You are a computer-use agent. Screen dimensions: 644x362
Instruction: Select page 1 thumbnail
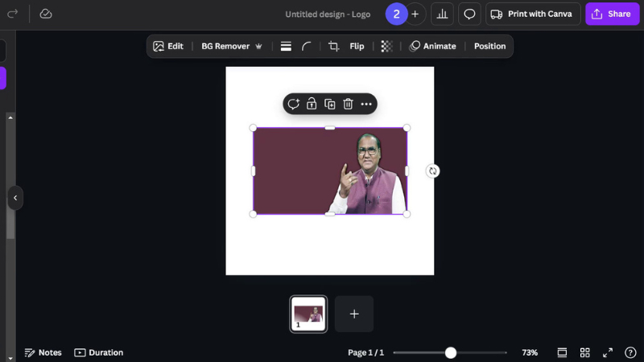click(308, 314)
